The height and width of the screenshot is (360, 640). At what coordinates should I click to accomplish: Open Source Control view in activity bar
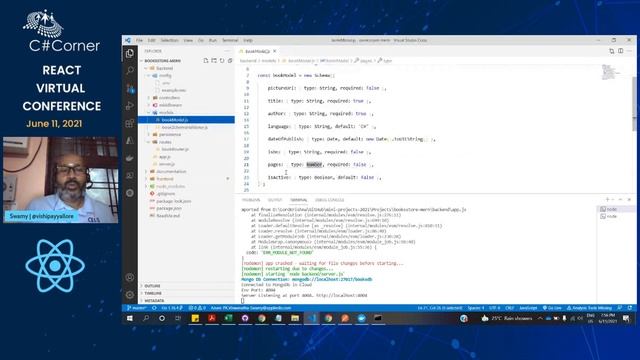(130, 89)
